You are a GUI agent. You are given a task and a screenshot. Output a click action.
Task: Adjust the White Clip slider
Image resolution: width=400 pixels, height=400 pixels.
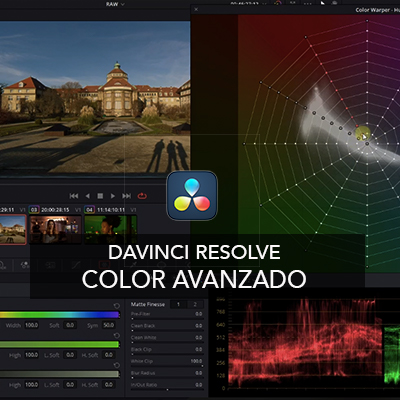point(167,366)
